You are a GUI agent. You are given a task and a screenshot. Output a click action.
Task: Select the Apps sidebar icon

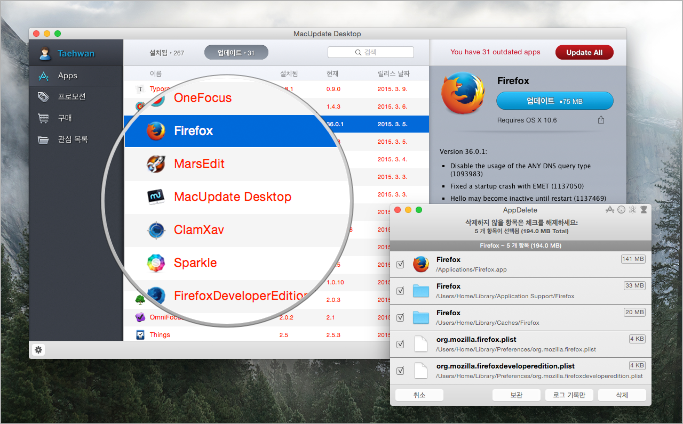pyautogui.click(x=44, y=76)
